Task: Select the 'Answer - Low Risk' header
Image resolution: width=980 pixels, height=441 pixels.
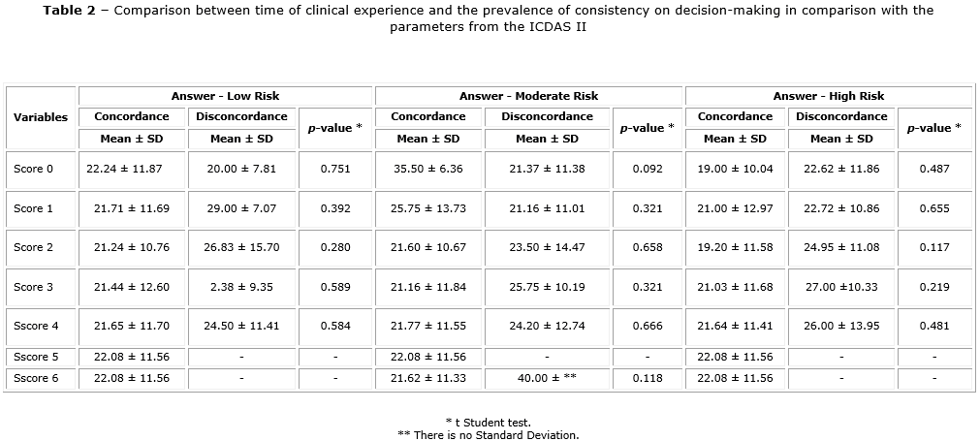Action: point(225,96)
